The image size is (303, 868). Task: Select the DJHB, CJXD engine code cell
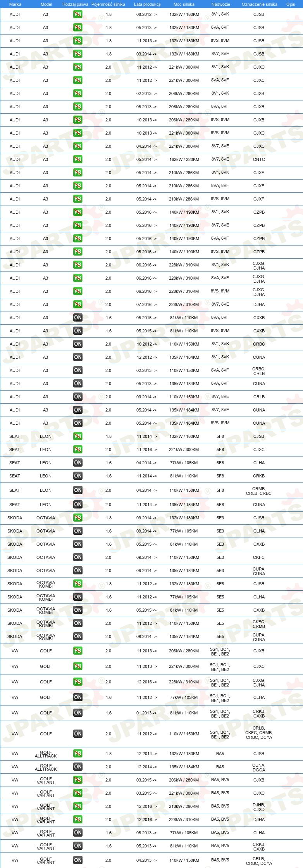(259, 807)
